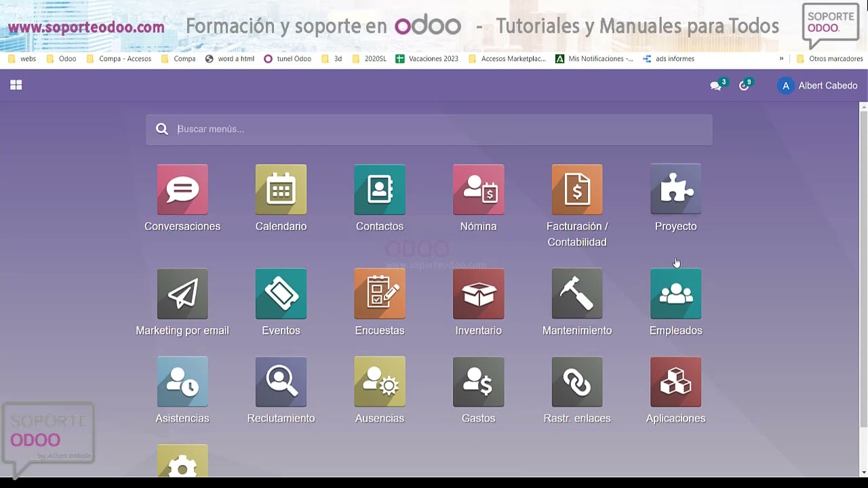The image size is (868, 488).
Task: Open the Albert Cabedo user menu
Action: tap(818, 85)
